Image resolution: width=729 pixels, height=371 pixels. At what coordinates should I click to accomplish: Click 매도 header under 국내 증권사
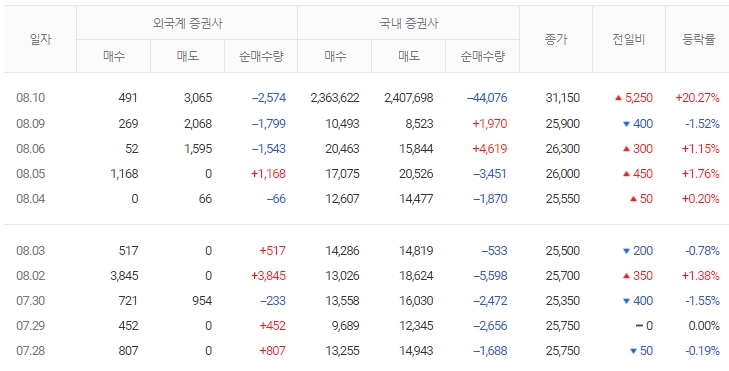pyautogui.click(x=409, y=56)
